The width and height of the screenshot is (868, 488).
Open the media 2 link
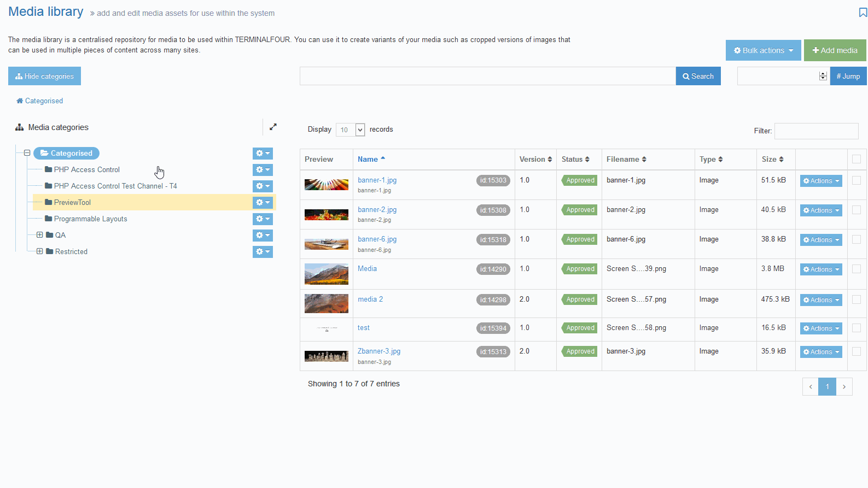click(x=370, y=299)
